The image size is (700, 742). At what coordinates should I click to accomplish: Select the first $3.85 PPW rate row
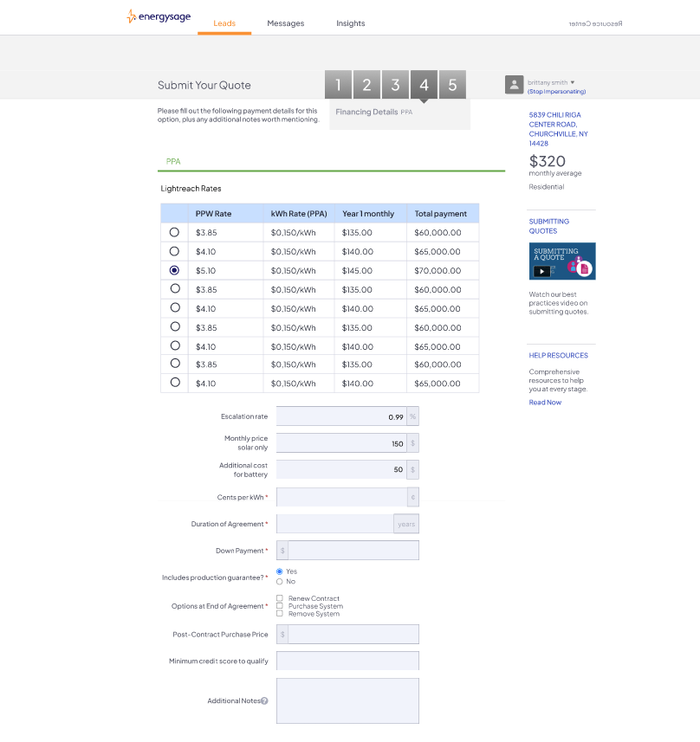[x=174, y=232]
